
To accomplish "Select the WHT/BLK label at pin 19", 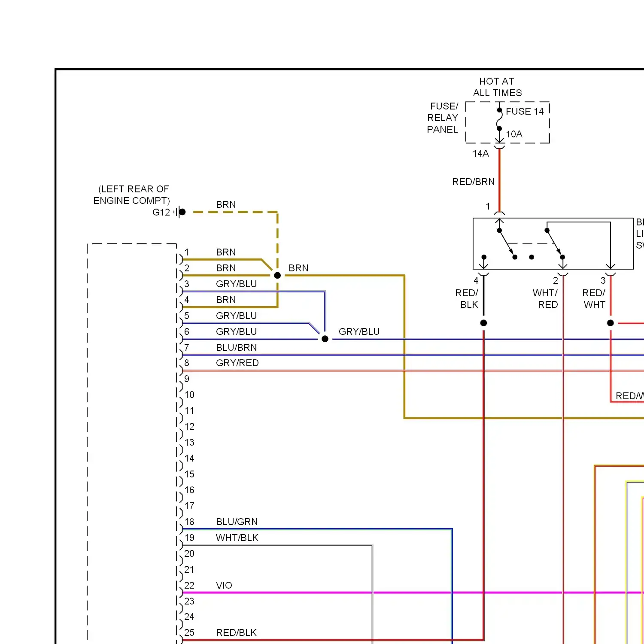I will coord(237,538).
